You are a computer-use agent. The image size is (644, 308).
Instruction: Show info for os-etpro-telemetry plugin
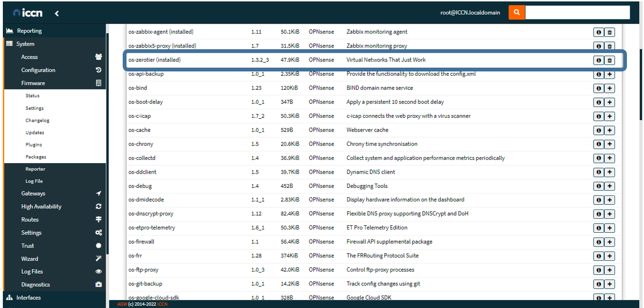pyautogui.click(x=599, y=228)
